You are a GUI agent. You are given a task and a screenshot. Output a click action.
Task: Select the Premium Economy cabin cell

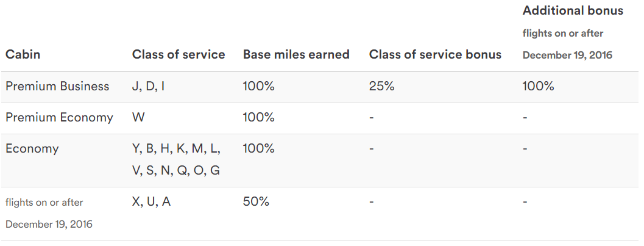59,117
